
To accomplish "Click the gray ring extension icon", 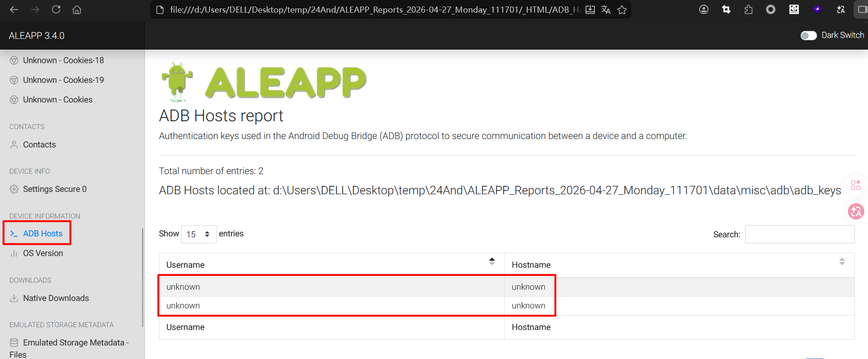I will coord(771,9).
